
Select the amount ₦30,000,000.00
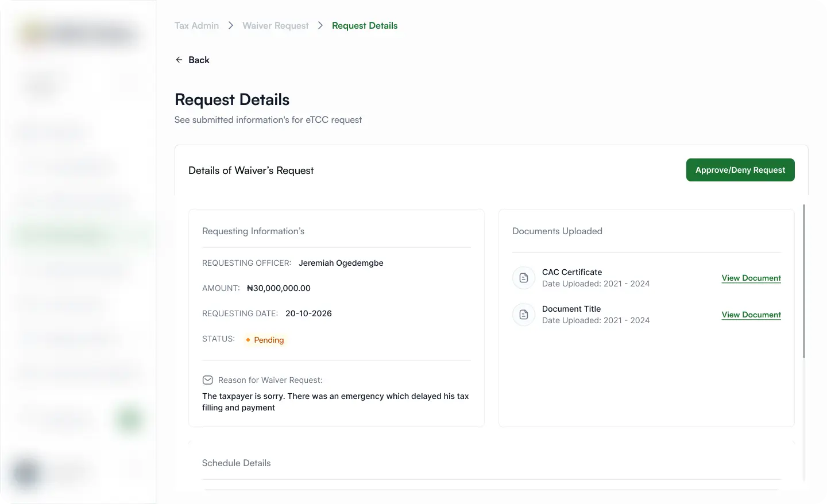pos(279,288)
